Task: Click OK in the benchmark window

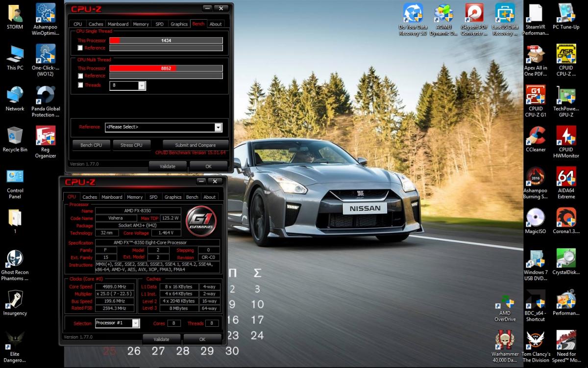Action: click(208, 166)
